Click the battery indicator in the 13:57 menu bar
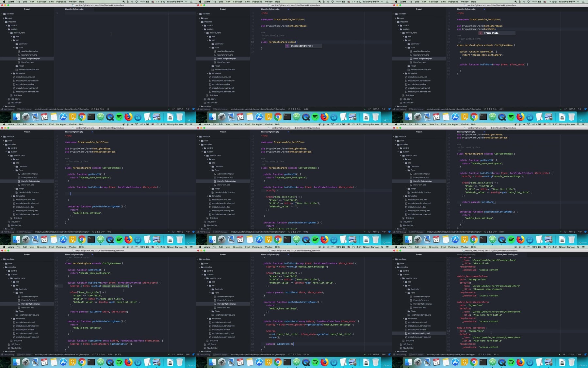 pyautogui.click(x=144, y=247)
